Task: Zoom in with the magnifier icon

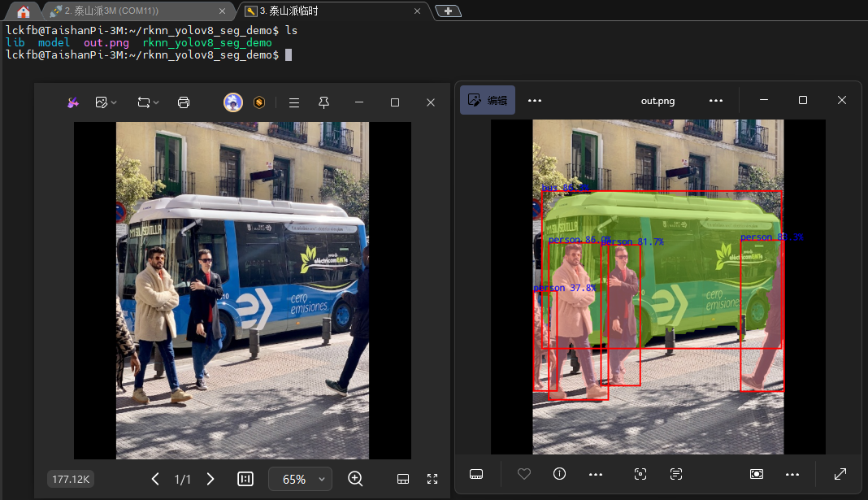Action: click(x=355, y=479)
